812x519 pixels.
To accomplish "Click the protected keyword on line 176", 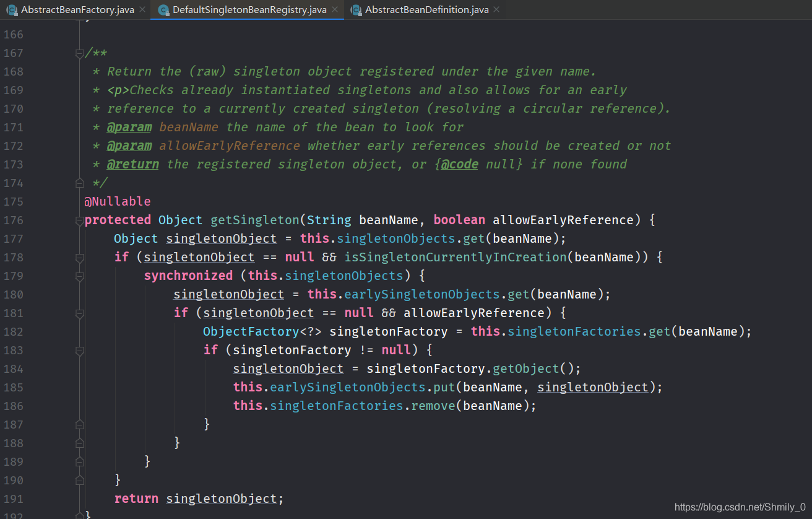I will pyautogui.click(x=118, y=220).
